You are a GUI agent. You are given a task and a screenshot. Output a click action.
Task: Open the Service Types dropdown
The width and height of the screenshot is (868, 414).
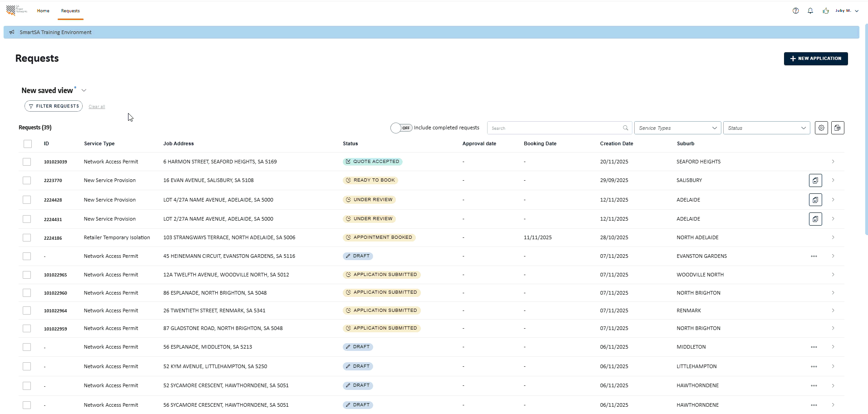(x=677, y=128)
